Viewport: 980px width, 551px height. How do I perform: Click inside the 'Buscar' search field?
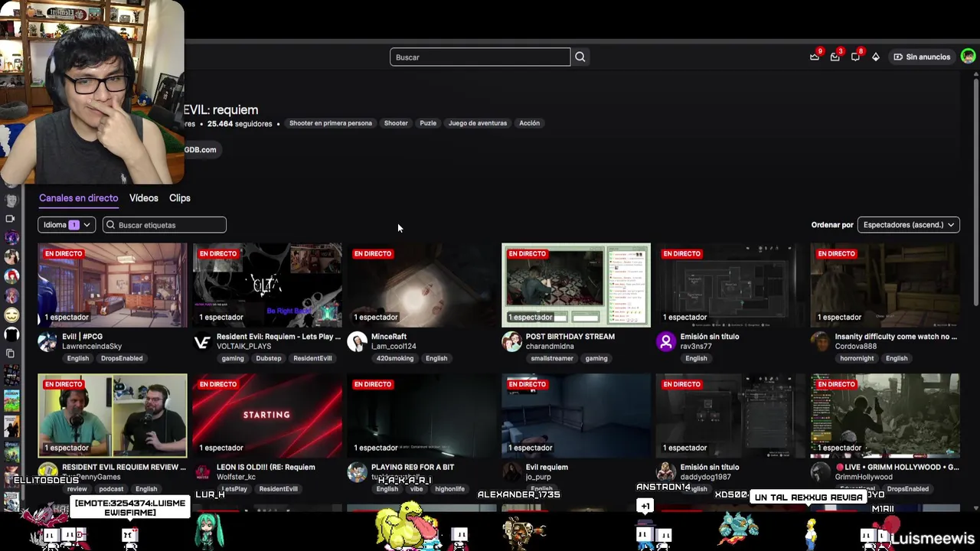pos(480,57)
